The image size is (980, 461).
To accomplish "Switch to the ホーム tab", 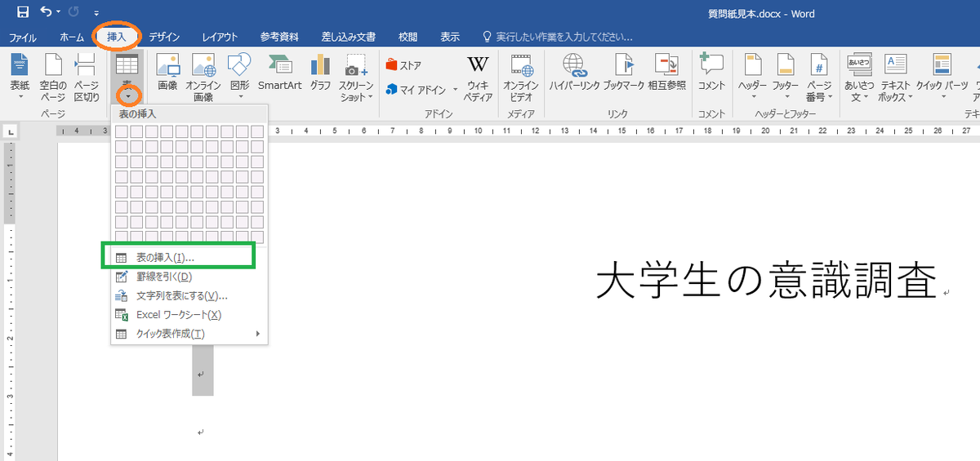I will [72, 37].
